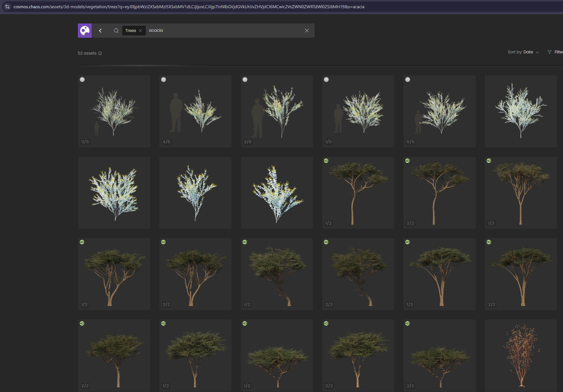The image size is (563, 392).
Task: Click the green badge on first umbrella acacia
Action: point(326,161)
